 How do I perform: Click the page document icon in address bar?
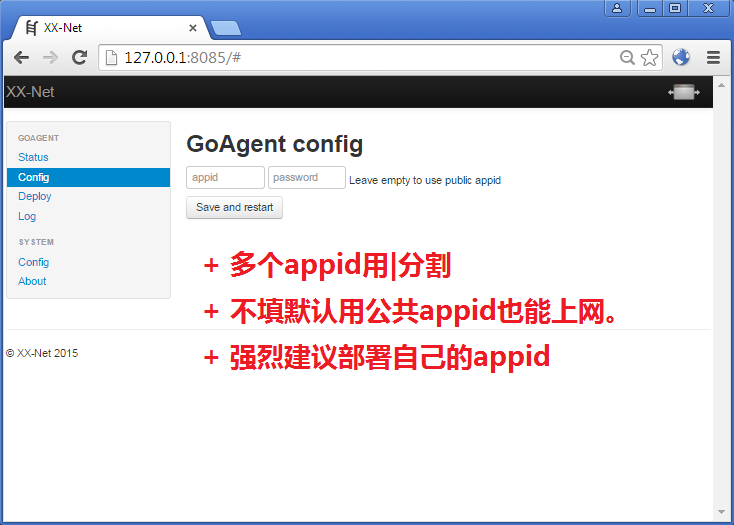(111, 58)
